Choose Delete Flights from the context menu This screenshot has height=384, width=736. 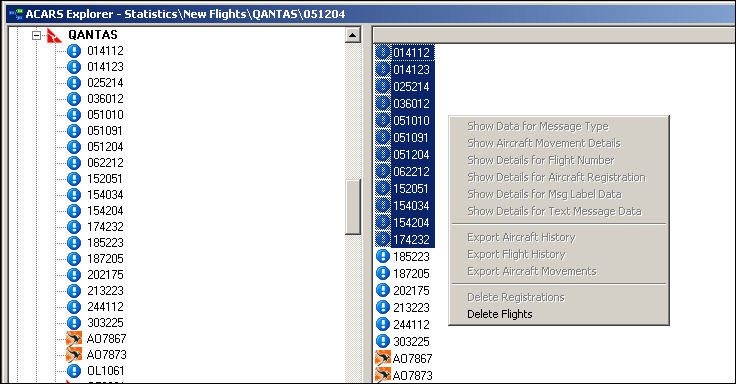(x=499, y=314)
